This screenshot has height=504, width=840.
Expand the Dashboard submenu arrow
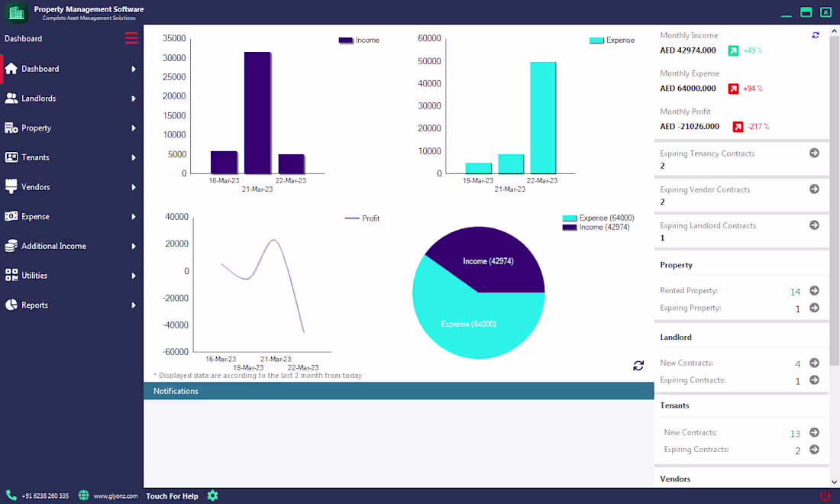point(134,69)
